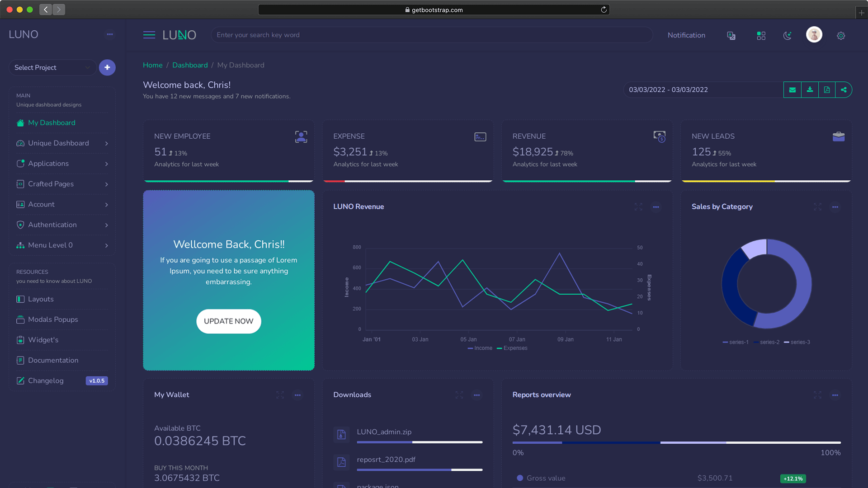Click the Dashboard breadcrumb link
The image size is (868, 488).
(190, 65)
